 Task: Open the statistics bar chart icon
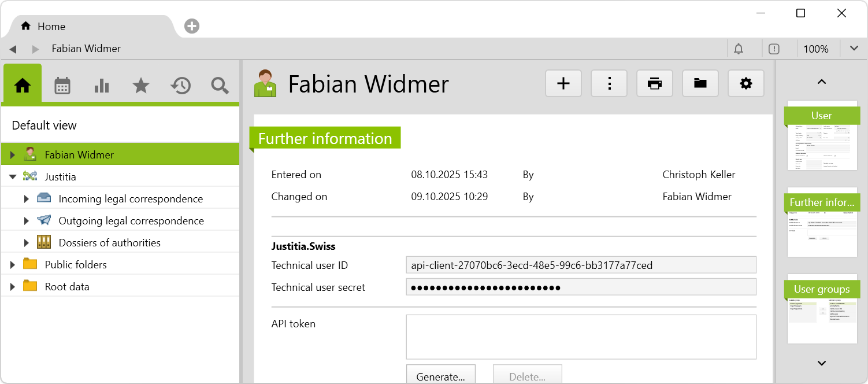point(102,86)
